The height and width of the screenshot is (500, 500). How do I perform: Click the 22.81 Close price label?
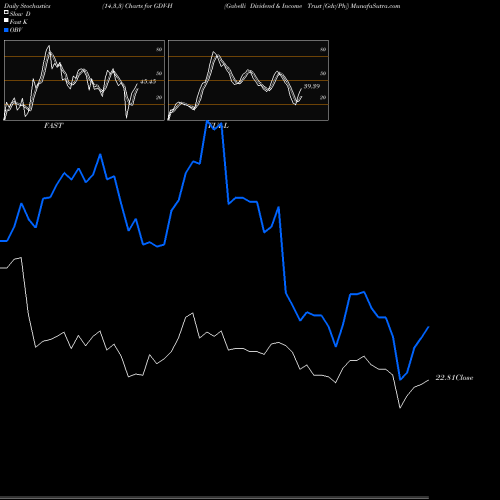click(x=454, y=378)
